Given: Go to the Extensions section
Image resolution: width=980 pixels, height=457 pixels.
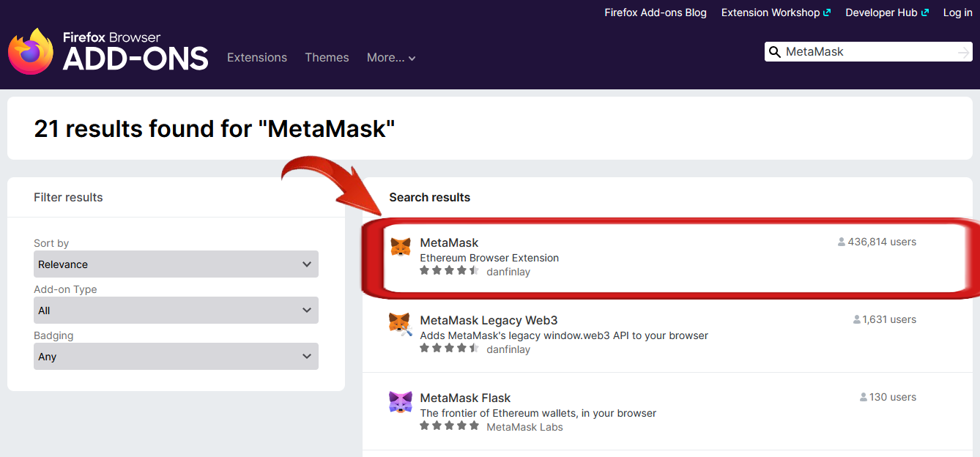Looking at the screenshot, I should point(257,58).
